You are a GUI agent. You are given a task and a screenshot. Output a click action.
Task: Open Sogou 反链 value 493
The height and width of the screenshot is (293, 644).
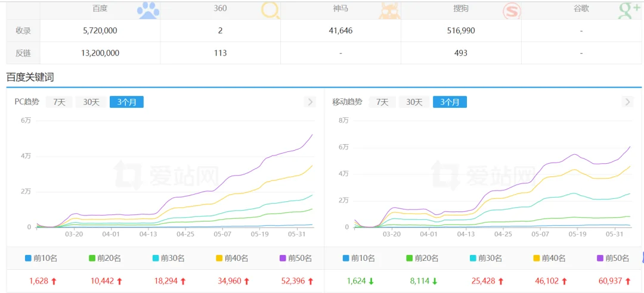click(x=461, y=53)
